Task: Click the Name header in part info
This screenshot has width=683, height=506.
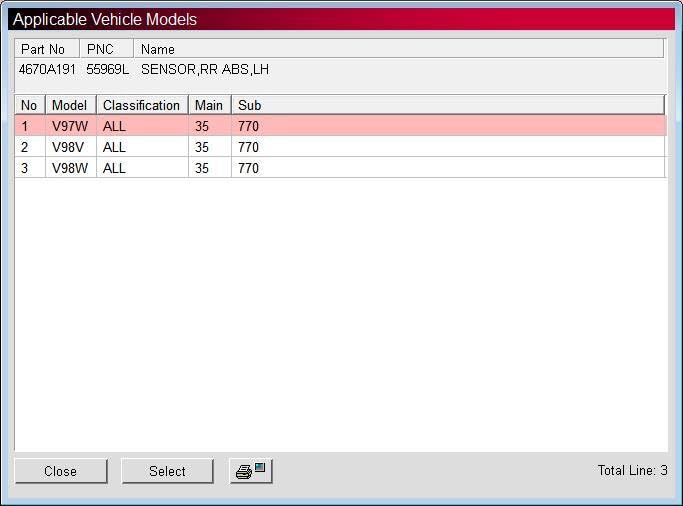Action: click(x=399, y=49)
